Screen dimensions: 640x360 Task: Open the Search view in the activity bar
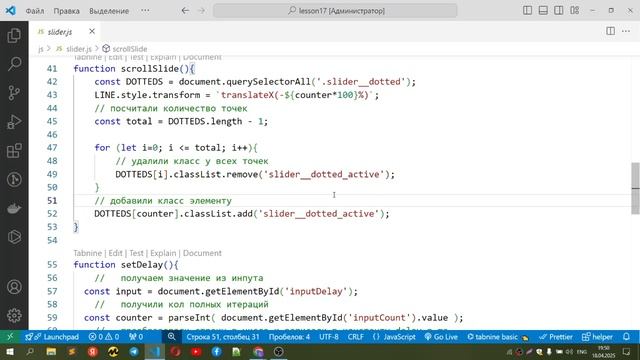pyautogui.click(x=14, y=64)
